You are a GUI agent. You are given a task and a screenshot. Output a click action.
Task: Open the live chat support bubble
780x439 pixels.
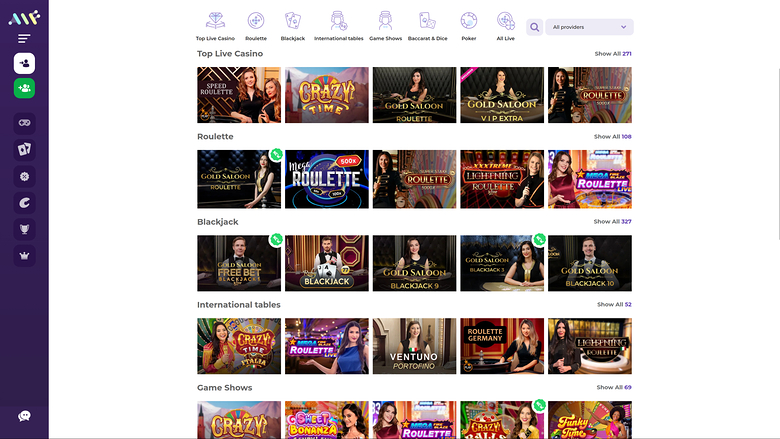(24, 416)
